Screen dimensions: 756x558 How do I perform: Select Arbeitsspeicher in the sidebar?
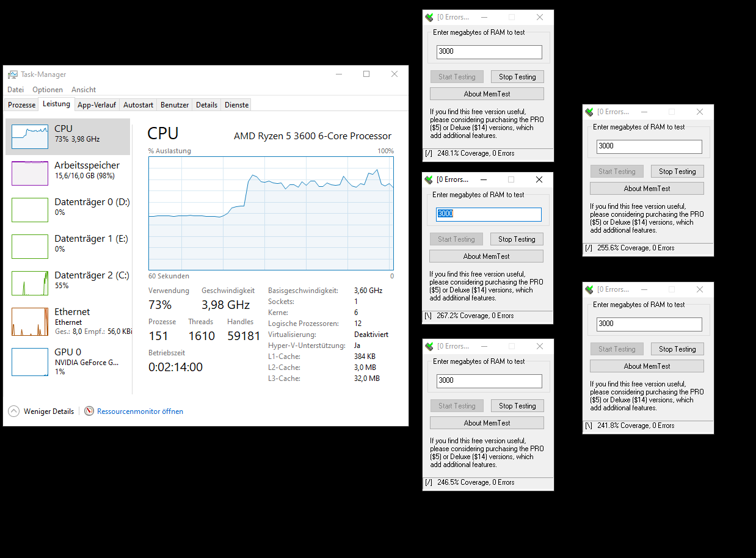coord(68,173)
